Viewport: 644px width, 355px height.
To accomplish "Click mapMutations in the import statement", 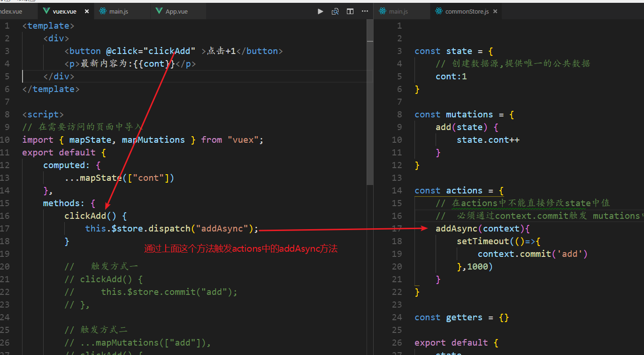I will click(153, 139).
